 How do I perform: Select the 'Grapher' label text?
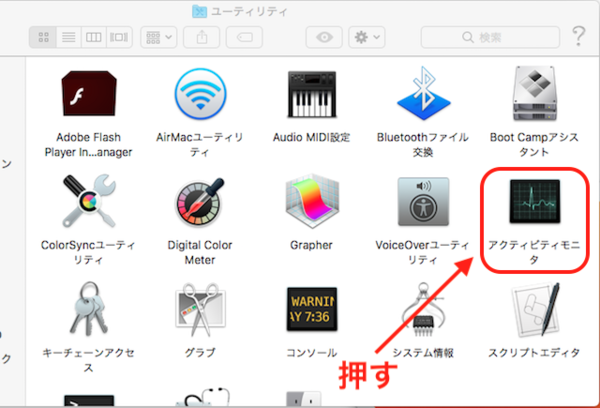(311, 245)
